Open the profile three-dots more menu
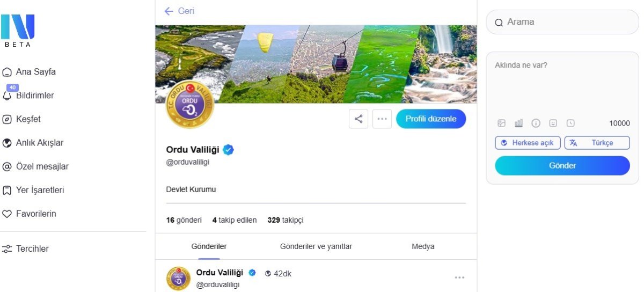Viewport: 644px width, 292px height. point(382,119)
